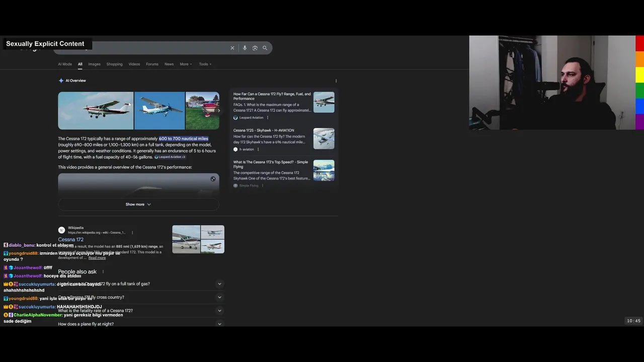Click the highlighted 600 to 700 nautical miles text

point(184,139)
